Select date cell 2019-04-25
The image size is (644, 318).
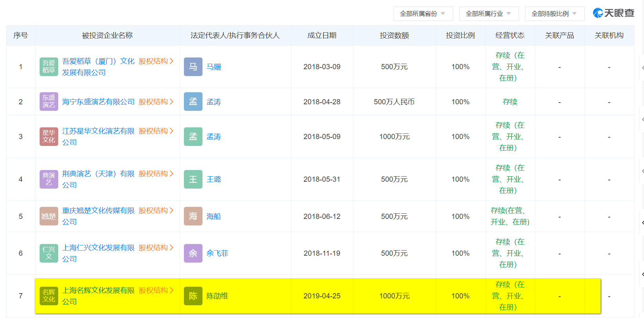[x=322, y=296]
